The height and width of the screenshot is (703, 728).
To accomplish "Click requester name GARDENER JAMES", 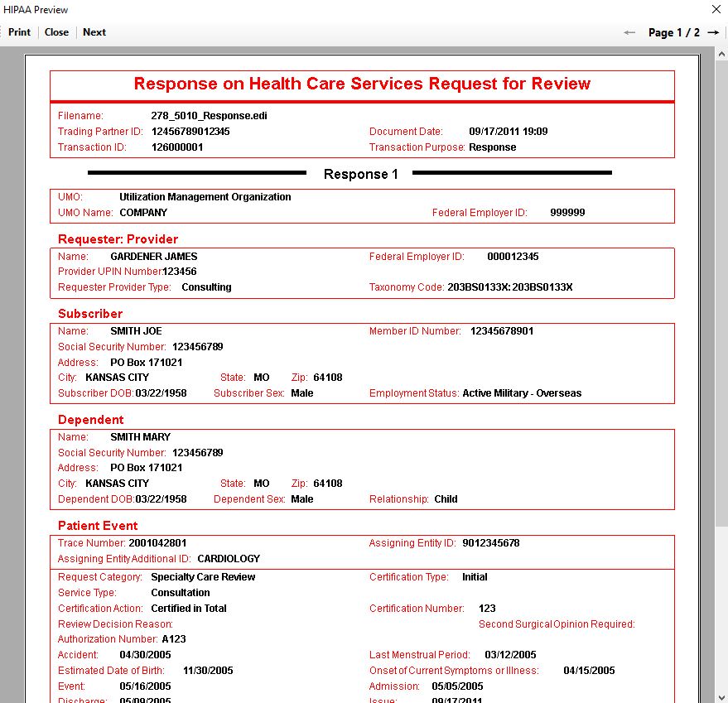I will click(x=154, y=257).
